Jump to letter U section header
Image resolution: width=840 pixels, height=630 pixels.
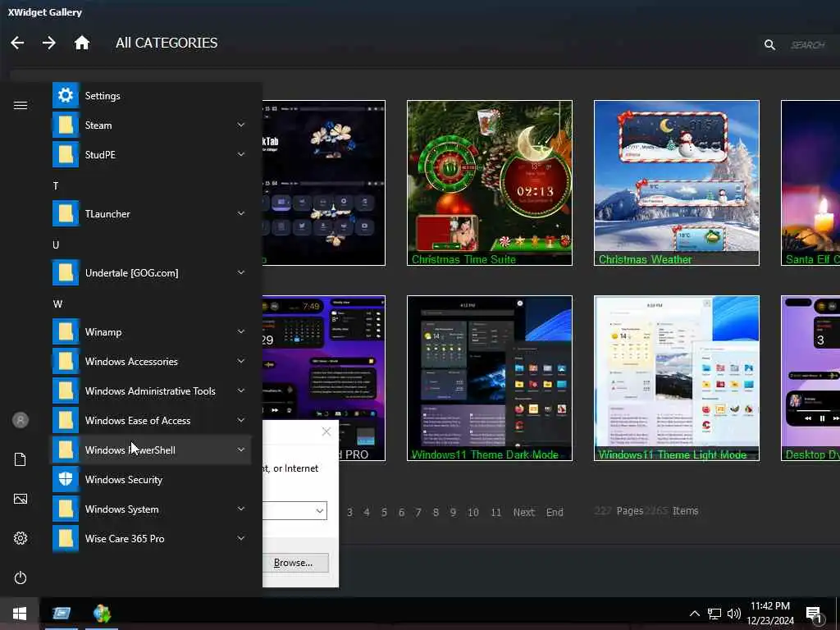click(56, 244)
